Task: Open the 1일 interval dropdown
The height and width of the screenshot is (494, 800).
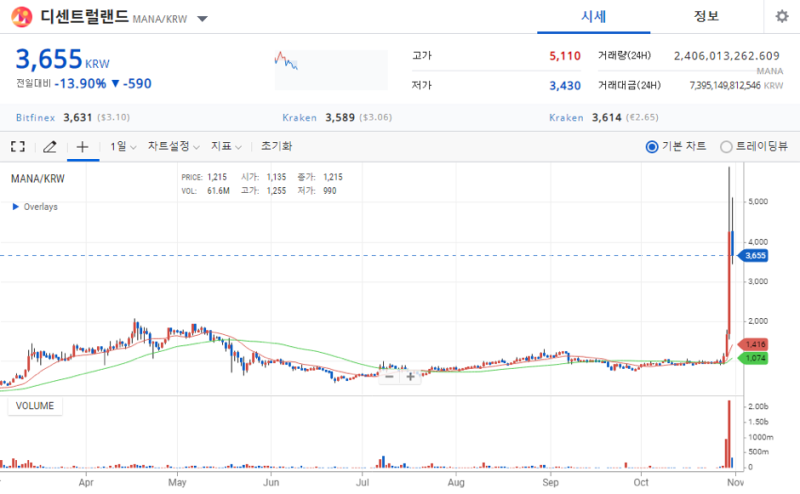Action: tap(123, 147)
